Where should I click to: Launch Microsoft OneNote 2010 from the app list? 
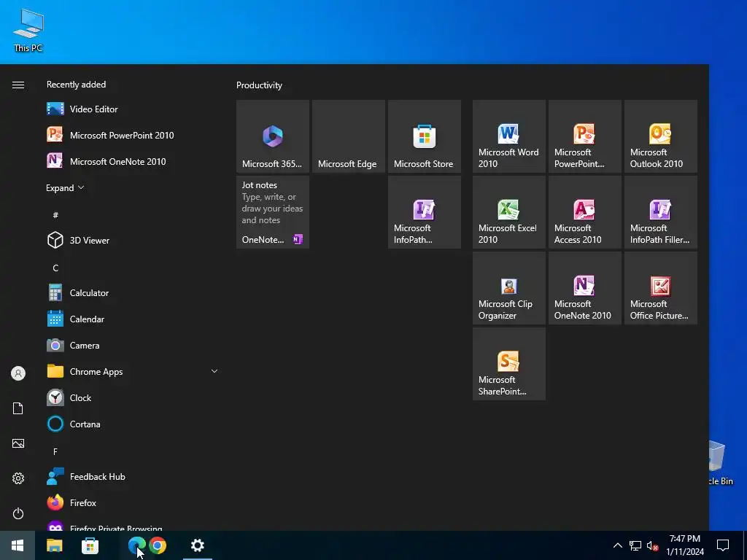coord(131,161)
